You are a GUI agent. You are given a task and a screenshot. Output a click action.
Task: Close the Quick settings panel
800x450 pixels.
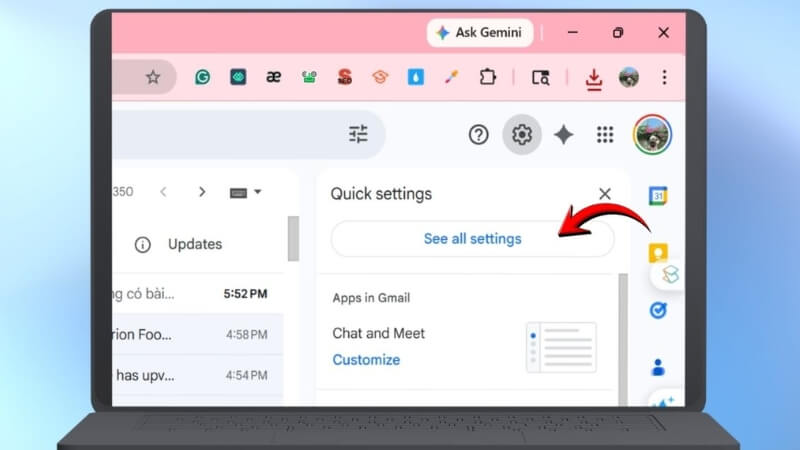pyautogui.click(x=605, y=194)
